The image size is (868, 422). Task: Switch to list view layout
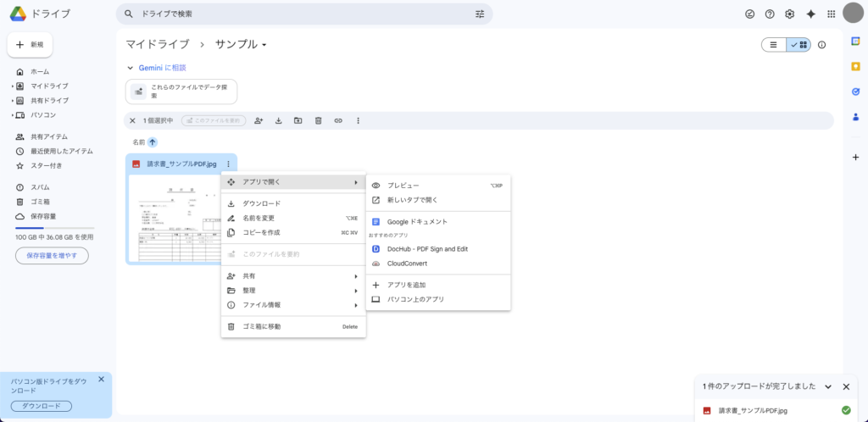(774, 45)
